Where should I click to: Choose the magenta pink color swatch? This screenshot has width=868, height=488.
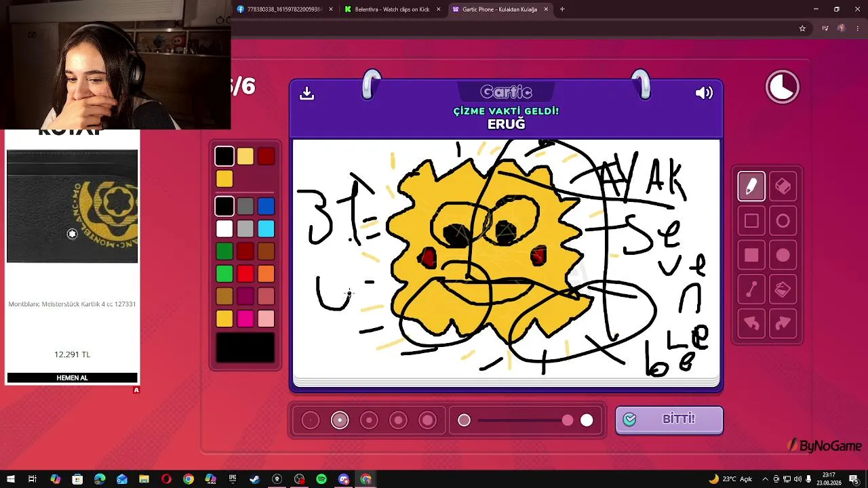click(x=245, y=319)
